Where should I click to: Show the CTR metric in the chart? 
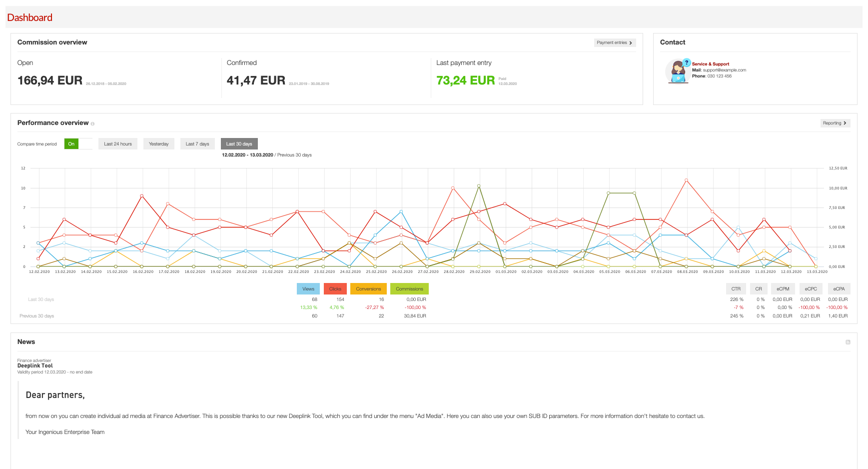tap(736, 289)
